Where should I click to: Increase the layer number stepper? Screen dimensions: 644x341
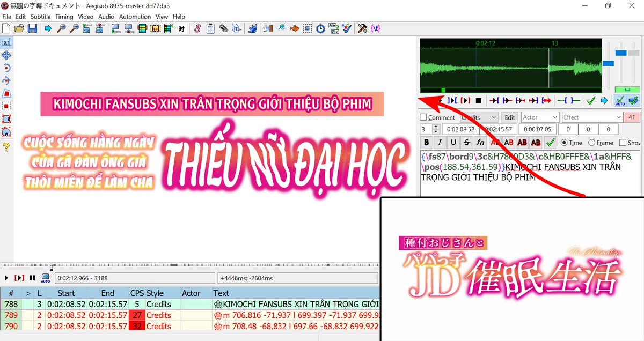436,127
